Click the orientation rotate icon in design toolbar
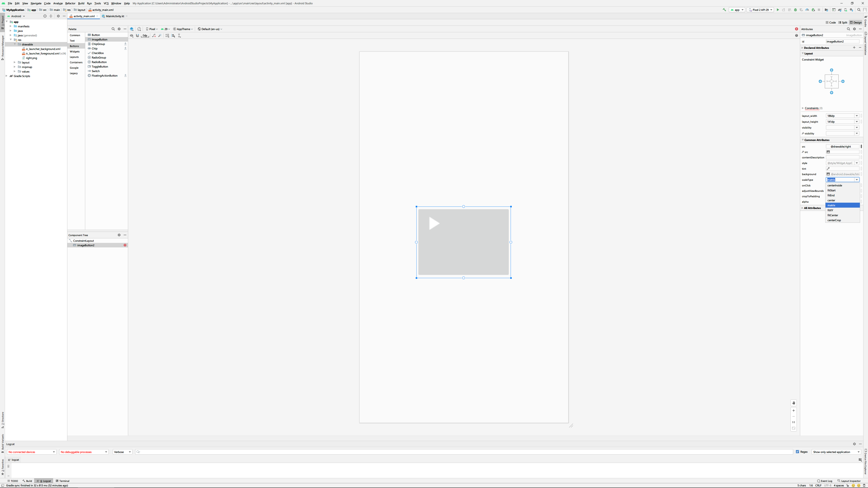 point(139,29)
